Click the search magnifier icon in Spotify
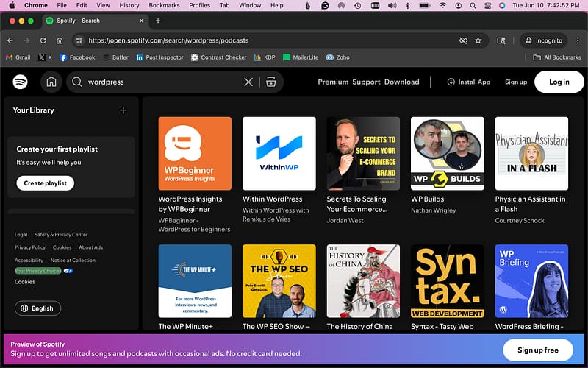The height and width of the screenshot is (368, 588). point(77,82)
